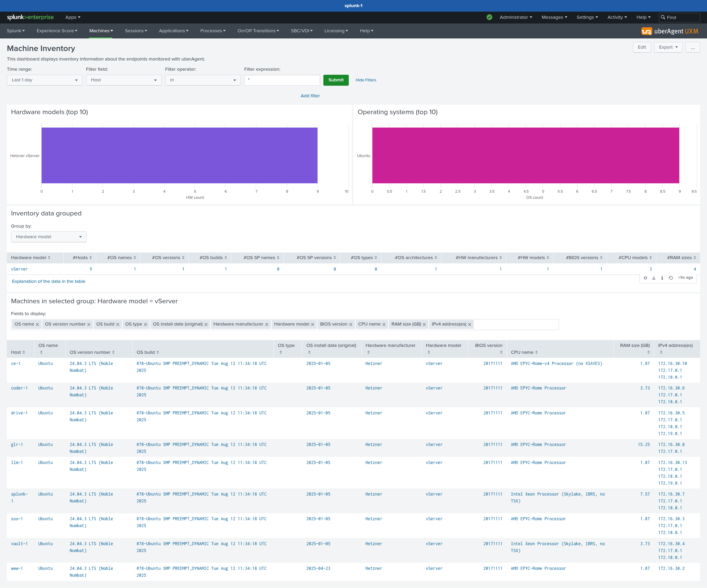This screenshot has width=707, height=588.
Task: Open the Filter operator dropdown
Action: [x=203, y=80]
